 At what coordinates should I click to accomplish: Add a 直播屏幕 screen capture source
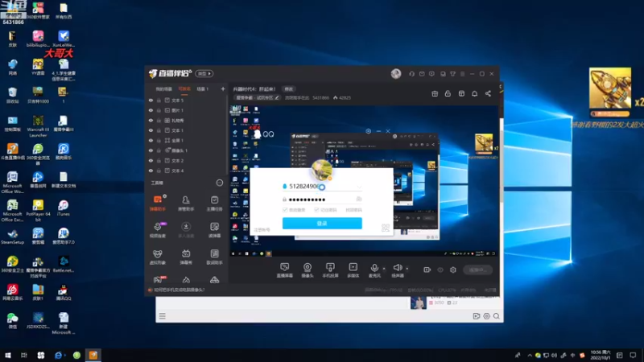click(x=285, y=270)
